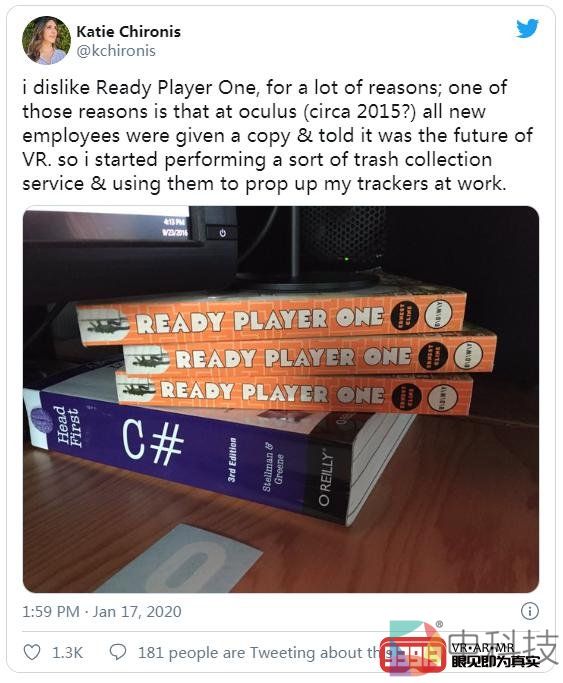Click the monitor clock showing 4:13 PM
563x683 pixels.
(x=175, y=227)
